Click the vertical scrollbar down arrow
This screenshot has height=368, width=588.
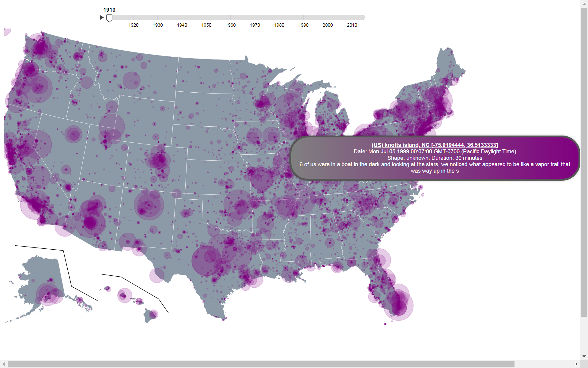pyautogui.click(x=584, y=356)
